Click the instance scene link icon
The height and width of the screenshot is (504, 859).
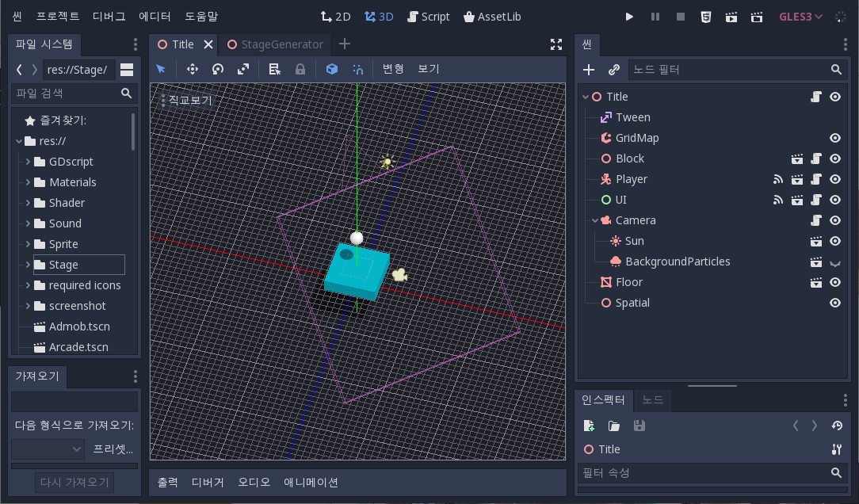click(x=614, y=70)
